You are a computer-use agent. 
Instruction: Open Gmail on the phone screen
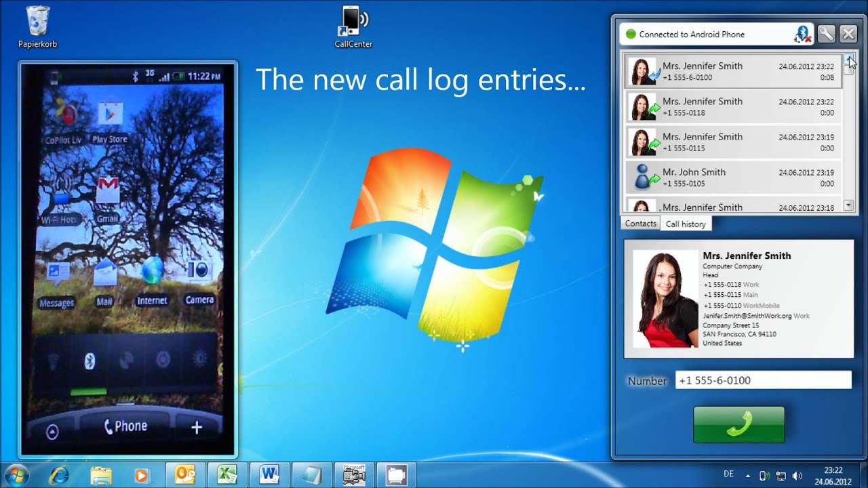(108, 200)
